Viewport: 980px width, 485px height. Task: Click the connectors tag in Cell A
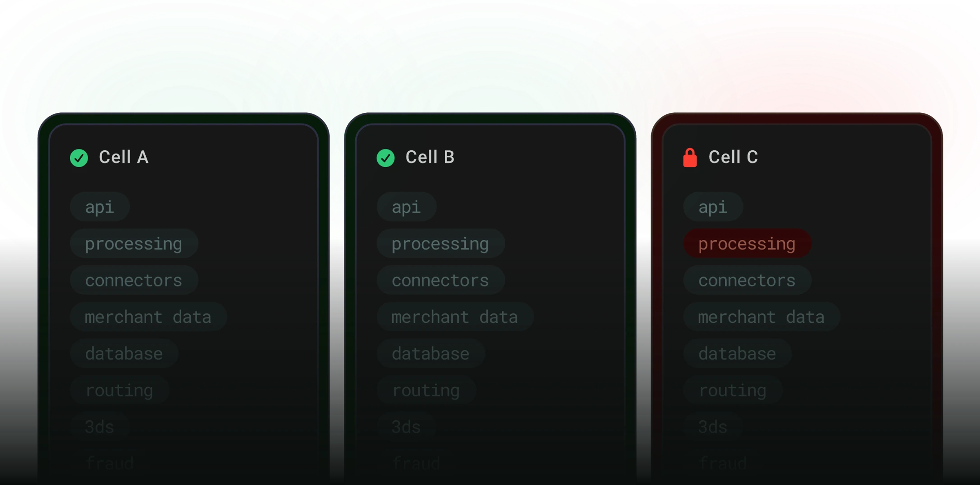coord(134,280)
